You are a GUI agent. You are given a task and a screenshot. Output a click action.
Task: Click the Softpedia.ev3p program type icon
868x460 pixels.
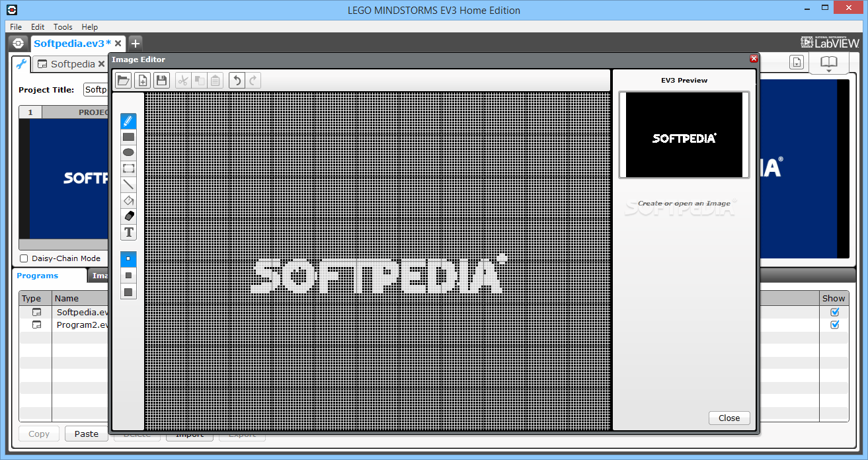tap(37, 312)
